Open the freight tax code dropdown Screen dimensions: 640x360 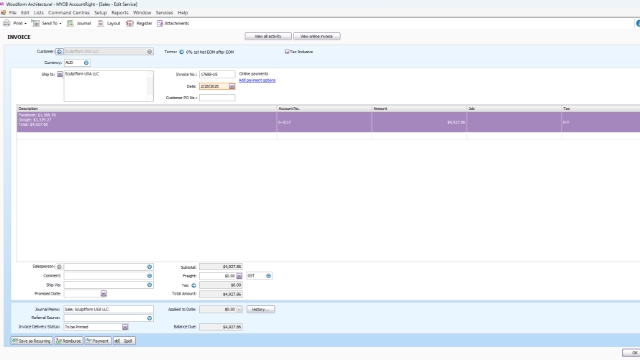(269, 276)
